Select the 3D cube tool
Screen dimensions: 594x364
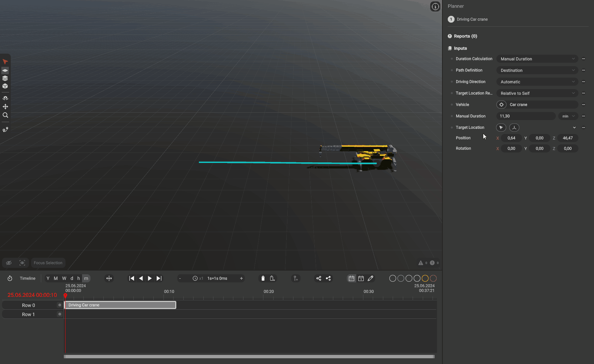tap(5, 86)
